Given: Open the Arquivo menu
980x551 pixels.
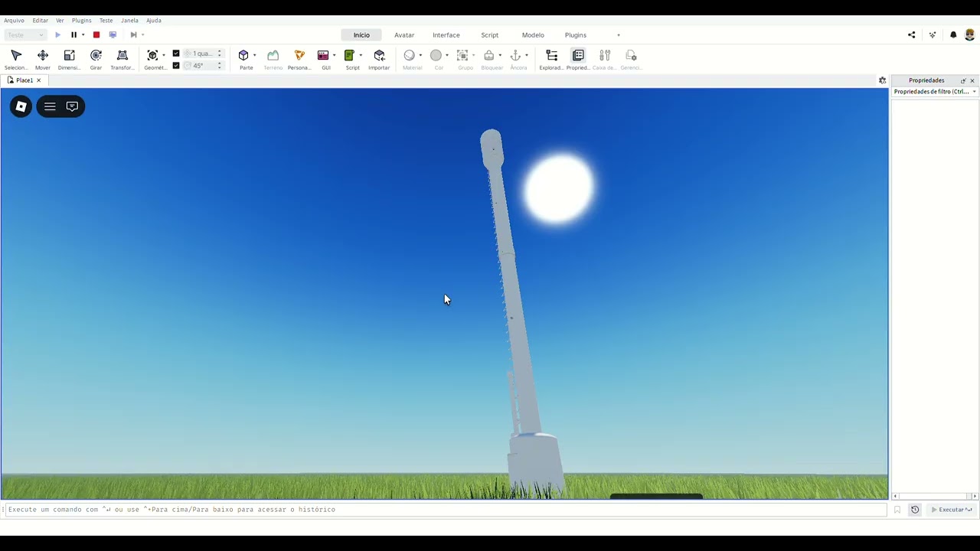Looking at the screenshot, I should coord(14,21).
